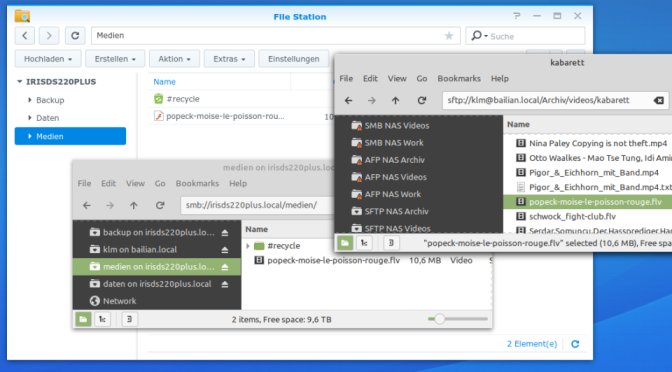Expand the Daten folder tree node

pos(30,117)
